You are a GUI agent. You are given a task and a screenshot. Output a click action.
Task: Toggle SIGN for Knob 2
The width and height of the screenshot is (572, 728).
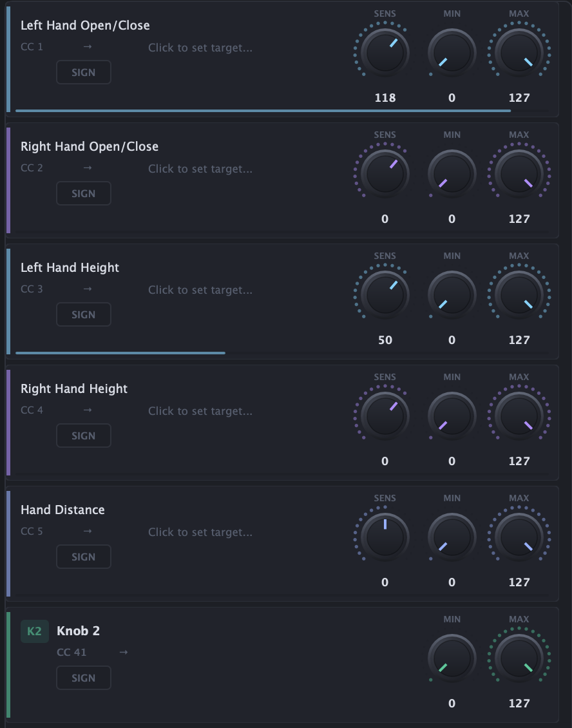(84, 678)
